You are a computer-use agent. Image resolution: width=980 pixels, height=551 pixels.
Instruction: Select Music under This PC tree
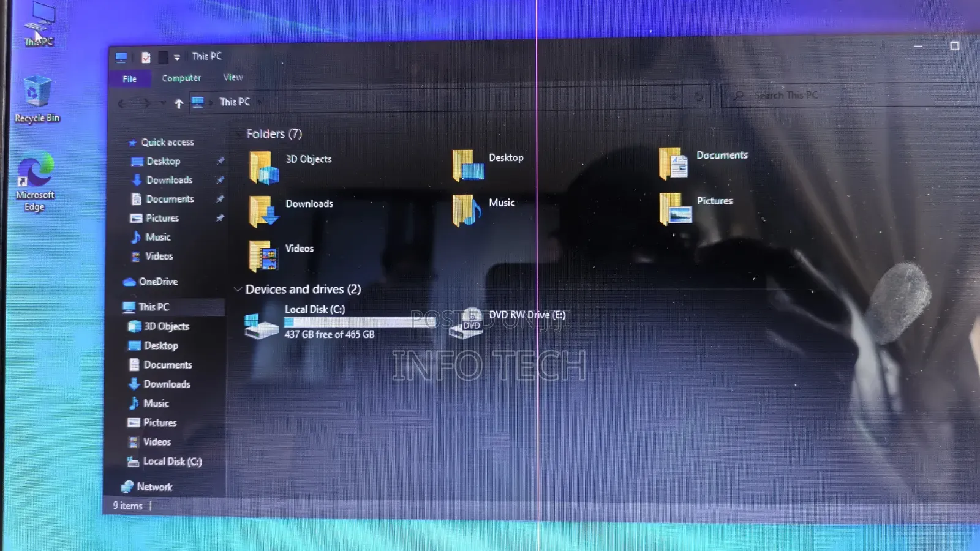[148, 403]
